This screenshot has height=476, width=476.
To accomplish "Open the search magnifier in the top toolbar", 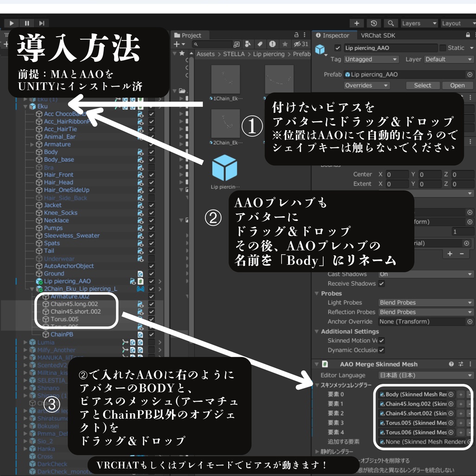I will point(391,23).
